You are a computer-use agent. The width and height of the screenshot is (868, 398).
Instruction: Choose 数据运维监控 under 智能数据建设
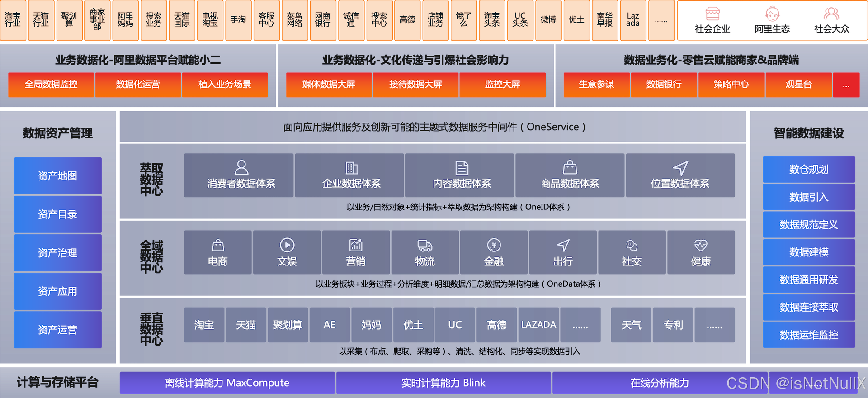(809, 335)
